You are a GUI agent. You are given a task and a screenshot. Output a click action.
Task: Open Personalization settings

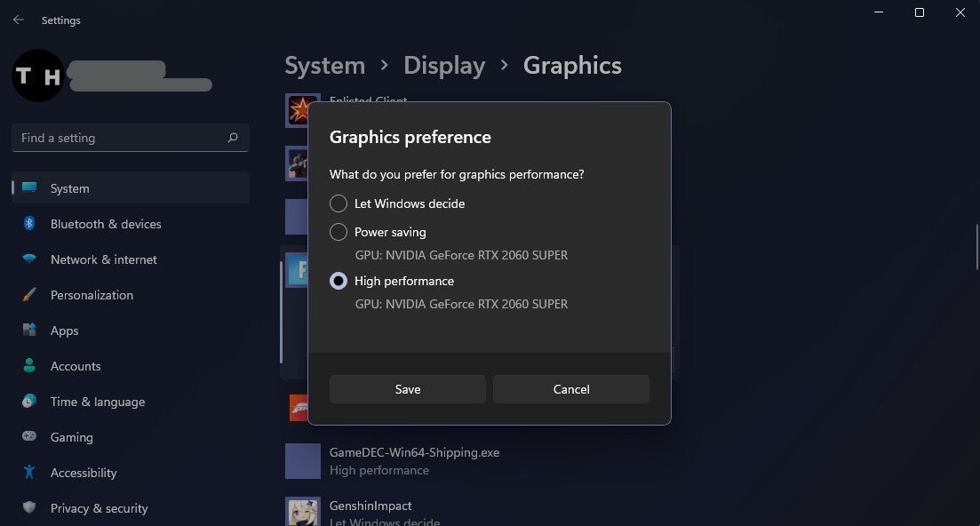[x=130, y=295]
